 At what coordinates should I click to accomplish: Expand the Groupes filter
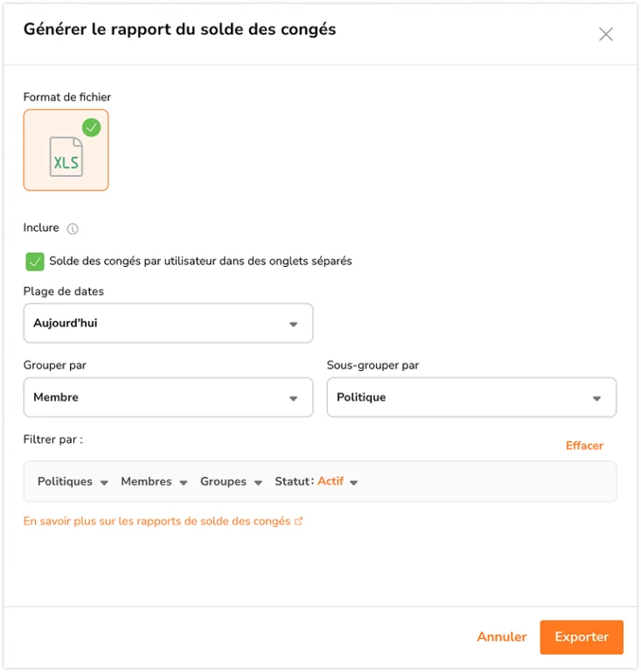click(x=231, y=482)
